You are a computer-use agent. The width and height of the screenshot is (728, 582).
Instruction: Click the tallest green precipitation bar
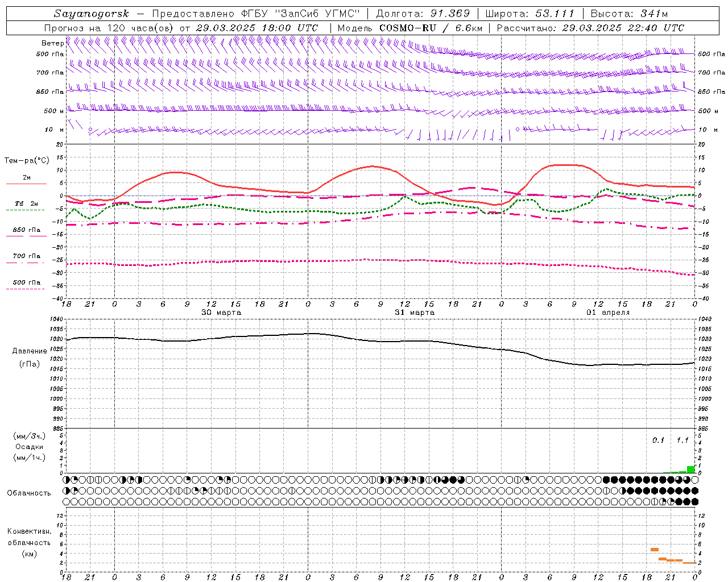pos(691,469)
